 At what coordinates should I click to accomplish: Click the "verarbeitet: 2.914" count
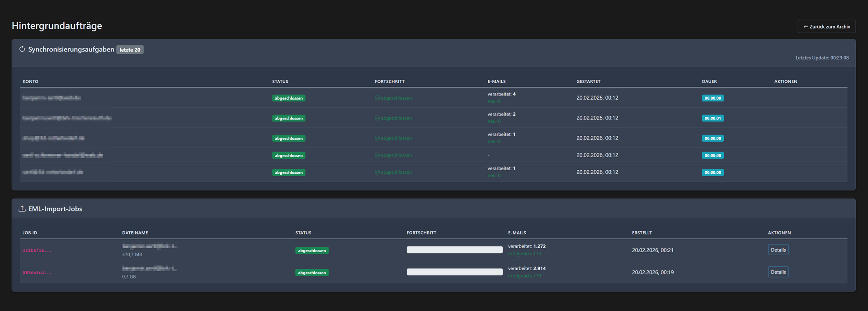tap(527, 268)
